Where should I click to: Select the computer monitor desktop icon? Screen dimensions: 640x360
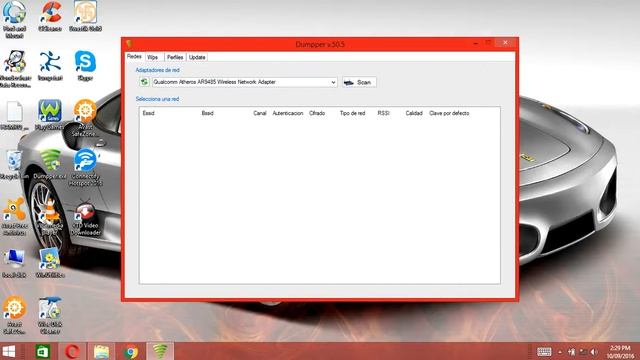[14, 263]
